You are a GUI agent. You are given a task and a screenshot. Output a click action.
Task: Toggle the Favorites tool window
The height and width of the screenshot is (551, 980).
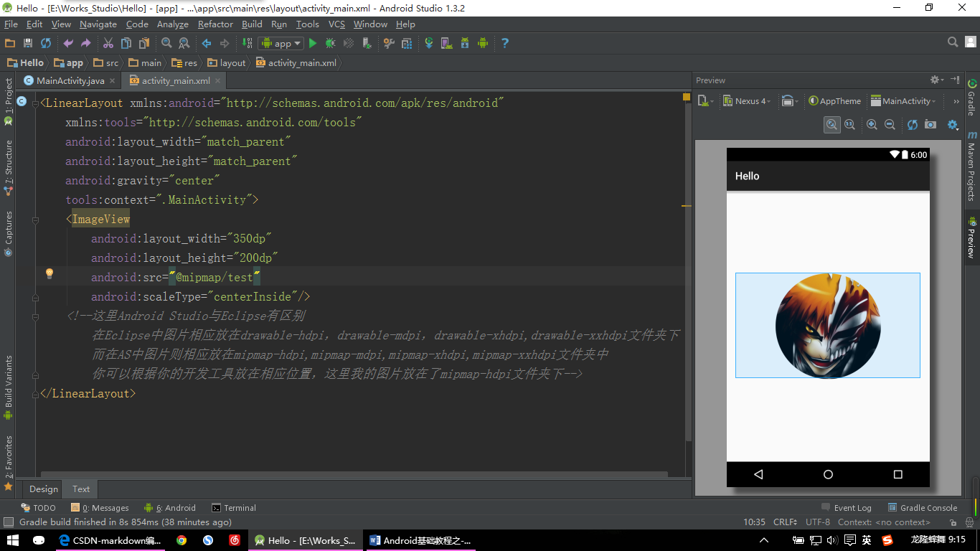[9, 463]
